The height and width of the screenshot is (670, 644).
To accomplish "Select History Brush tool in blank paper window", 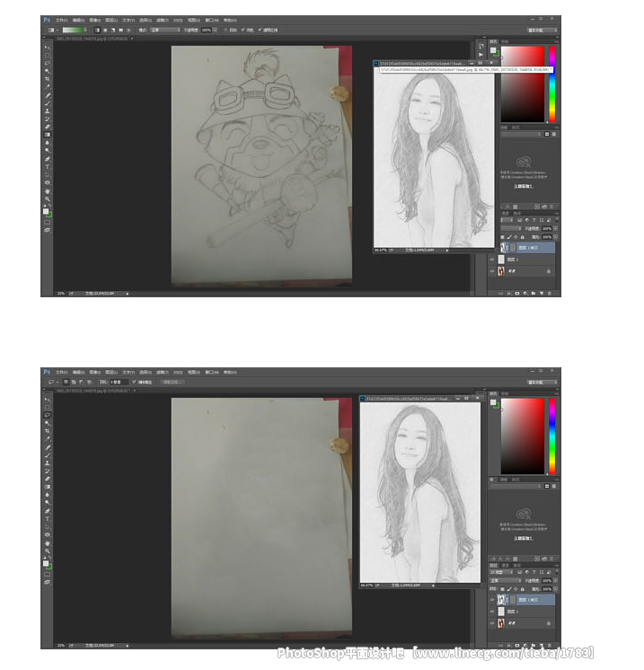I will point(47,471).
